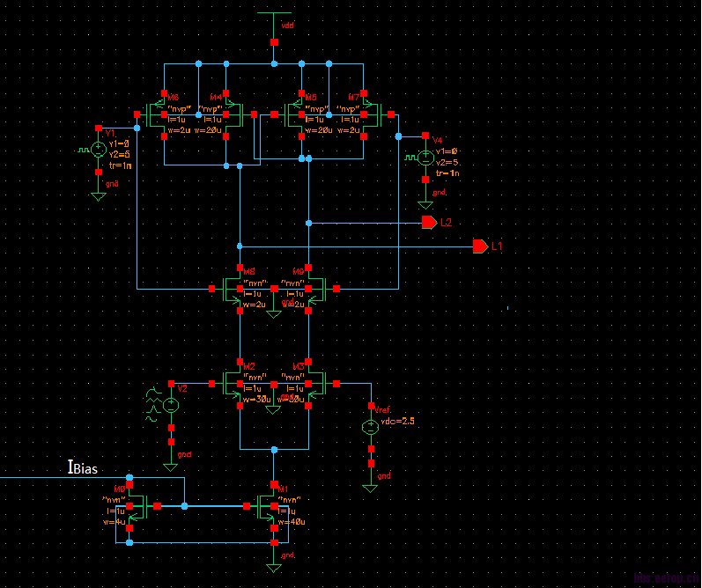Select PMOS transistor M4
Screen dimensions: 702x588
(235, 115)
